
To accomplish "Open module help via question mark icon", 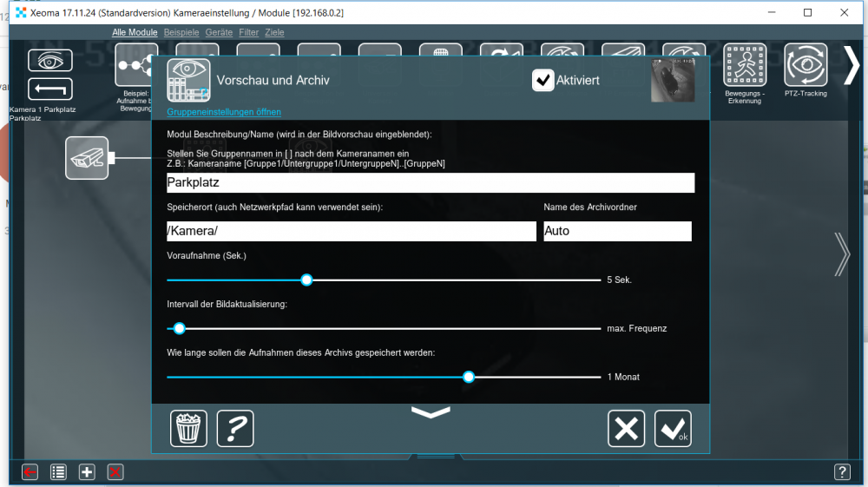I will point(235,428).
